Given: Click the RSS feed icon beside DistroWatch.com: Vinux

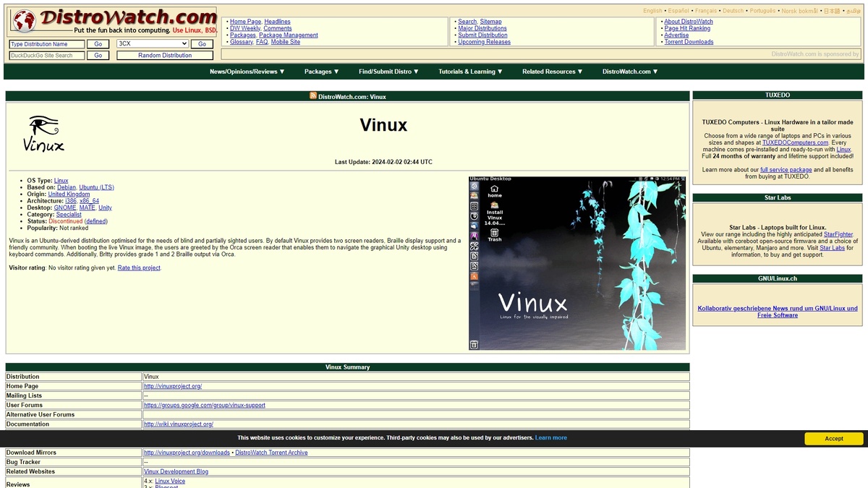Looking at the screenshot, I should 313,96.
